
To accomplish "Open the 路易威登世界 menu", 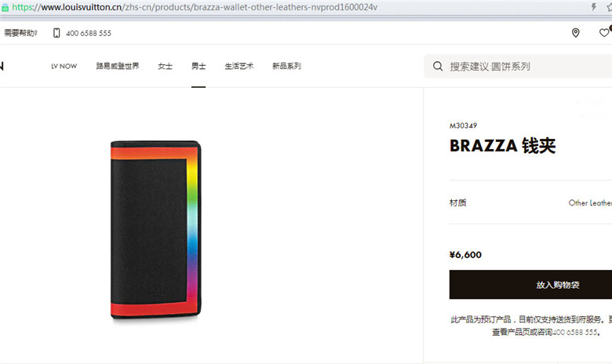I will 118,66.
